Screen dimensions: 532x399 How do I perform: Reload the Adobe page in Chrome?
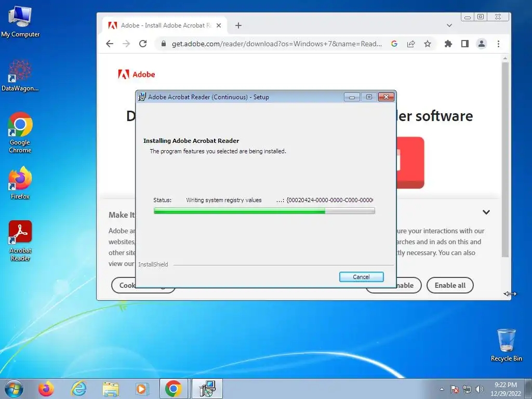click(143, 44)
